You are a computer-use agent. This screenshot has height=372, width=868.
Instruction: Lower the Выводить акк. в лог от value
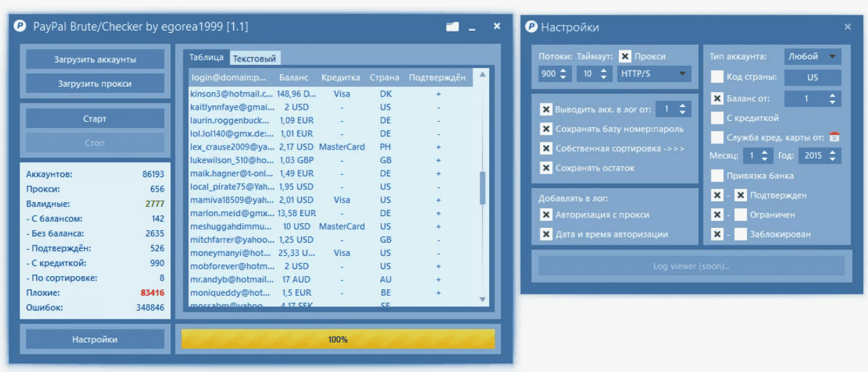[684, 113]
